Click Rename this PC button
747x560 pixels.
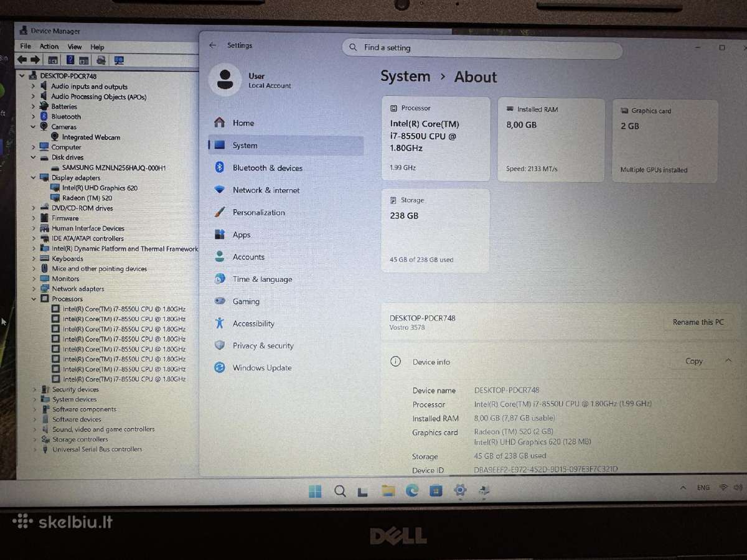click(698, 322)
